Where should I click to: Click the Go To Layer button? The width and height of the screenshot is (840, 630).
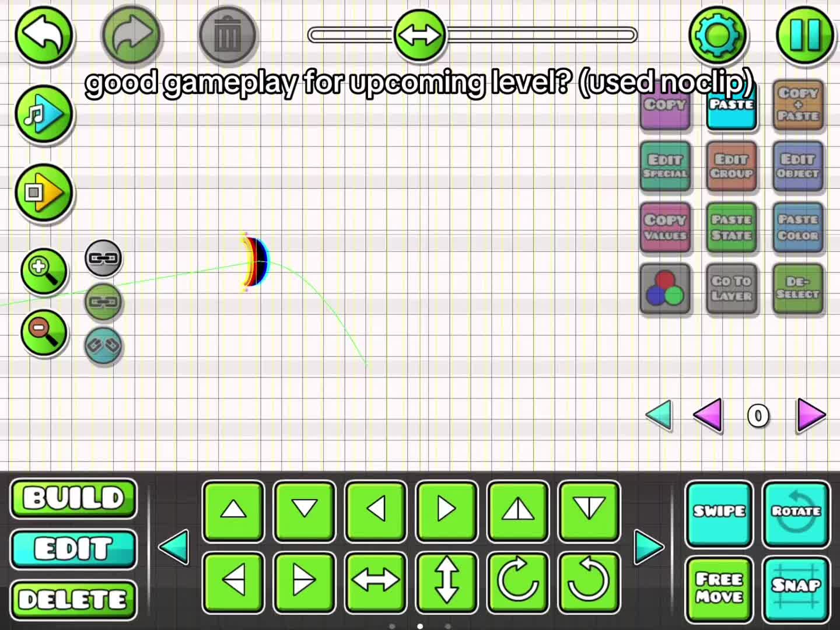(x=731, y=289)
